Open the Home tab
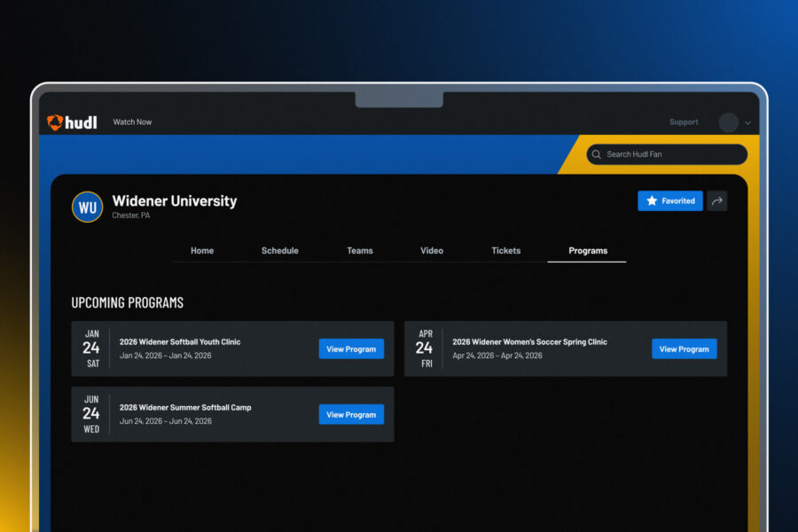The height and width of the screenshot is (532, 798). tap(202, 251)
